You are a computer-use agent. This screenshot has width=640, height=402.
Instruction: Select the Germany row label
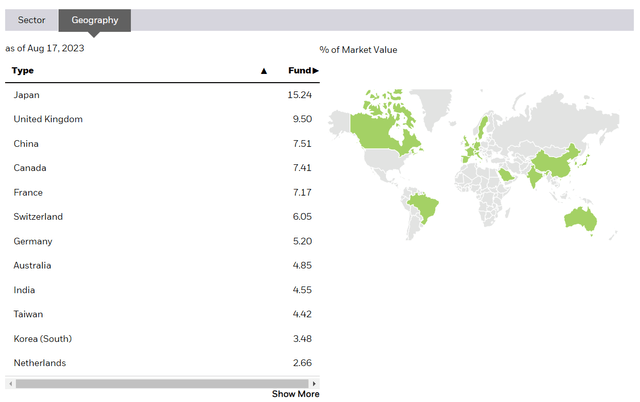33,241
